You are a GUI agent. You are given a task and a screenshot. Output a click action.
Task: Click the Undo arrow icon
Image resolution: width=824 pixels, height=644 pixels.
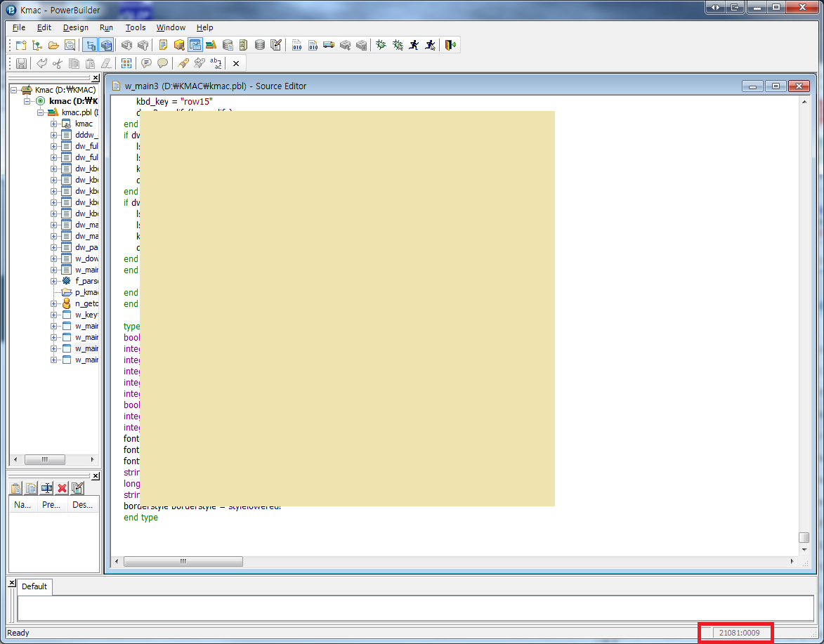tap(41, 64)
